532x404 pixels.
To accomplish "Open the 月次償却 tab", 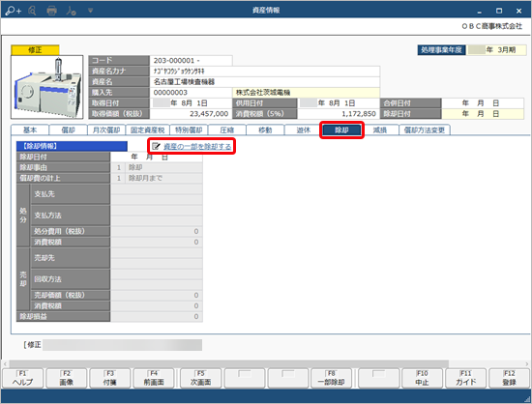I will [x=106, y=130].
